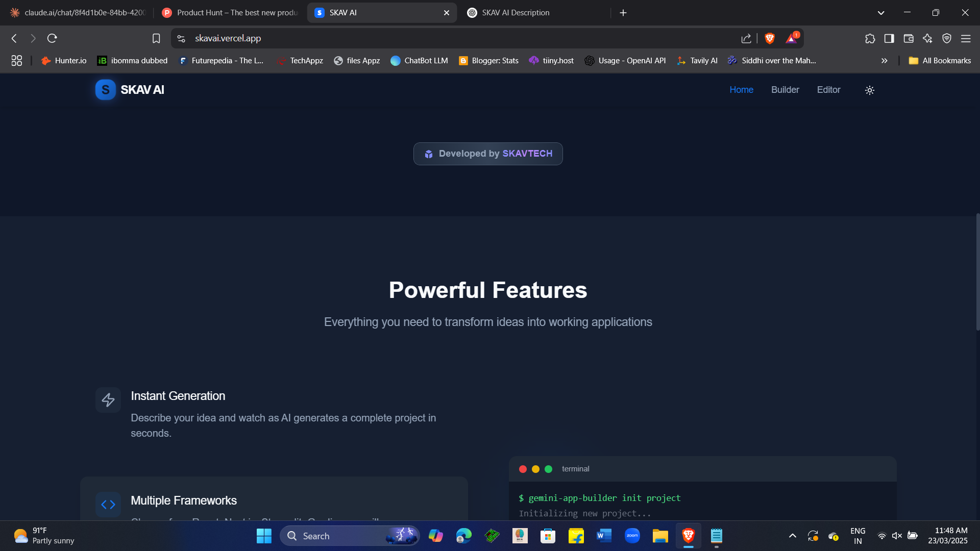Open the tab search dropdown arrow

pos(880,13)
